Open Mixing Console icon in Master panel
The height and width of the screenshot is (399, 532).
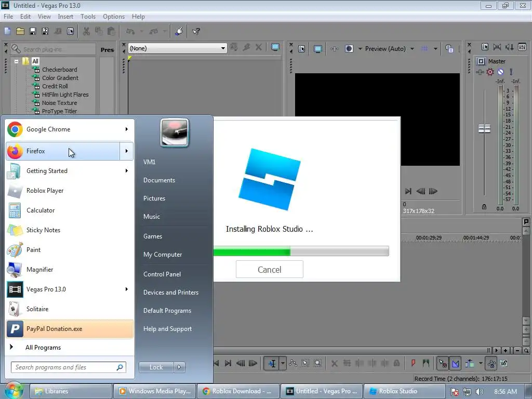point(522,47)
